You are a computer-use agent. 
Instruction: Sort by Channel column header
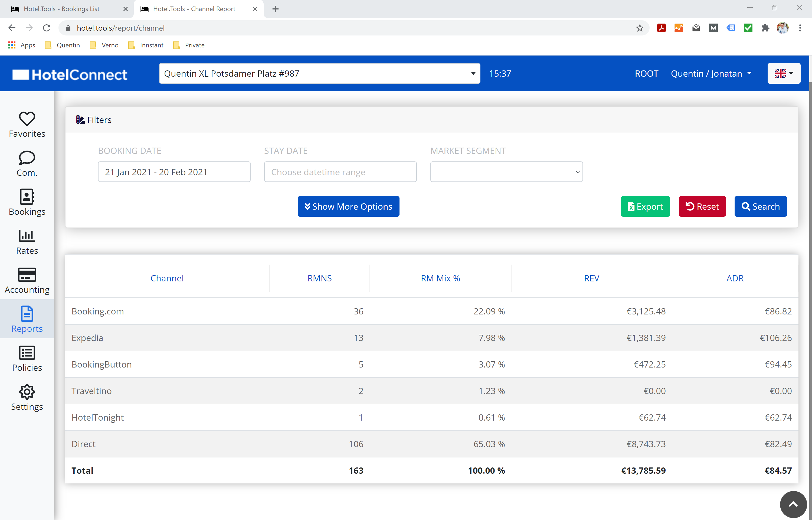pos(167,278)
